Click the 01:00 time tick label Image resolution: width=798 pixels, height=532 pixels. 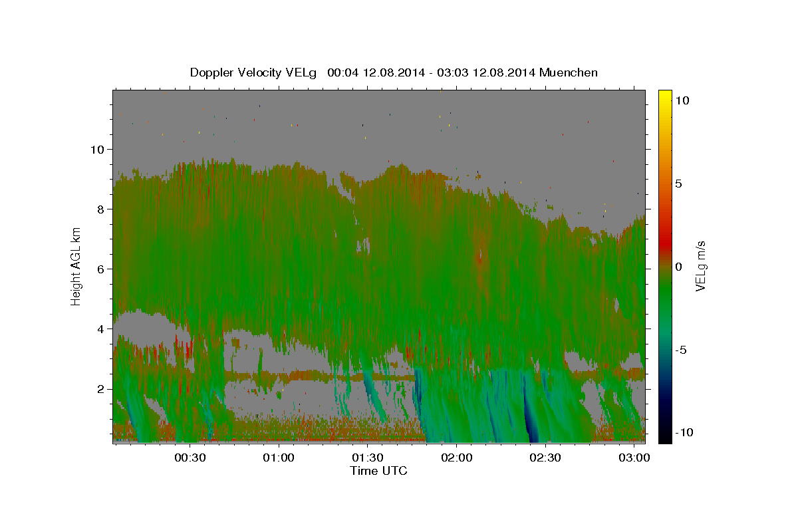[279, 458]
